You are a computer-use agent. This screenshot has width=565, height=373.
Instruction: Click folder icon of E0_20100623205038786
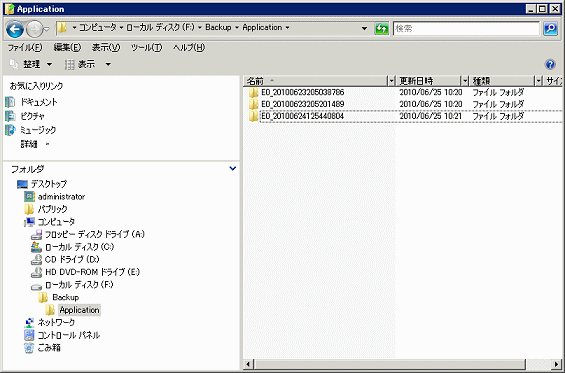(x=253, y=92)
